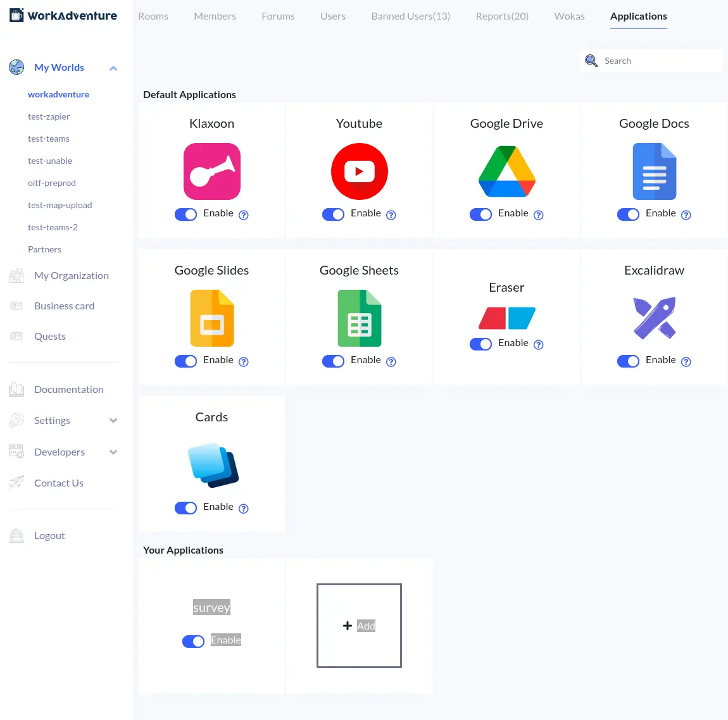
Task: Open help for Klaxoon Enable option
Action: coord(243,214)
